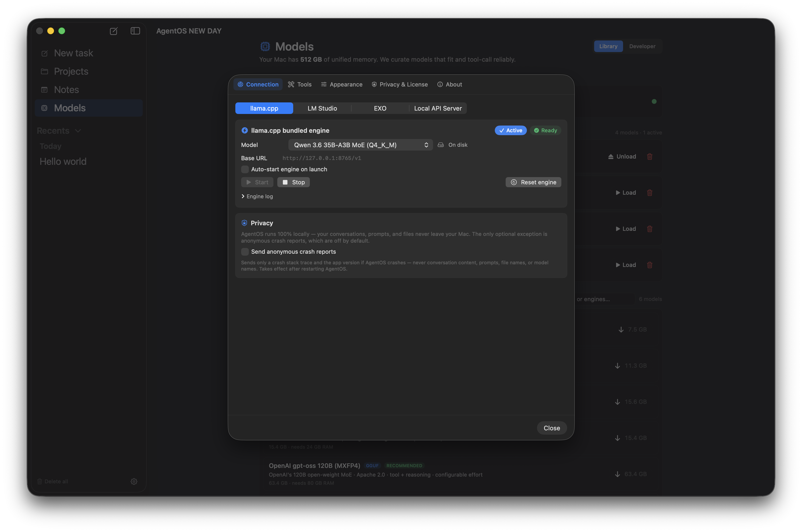Enable Send anonymous crash reports checkbox
The height and width of the screenshot is (532, 802).
(245, 252)
